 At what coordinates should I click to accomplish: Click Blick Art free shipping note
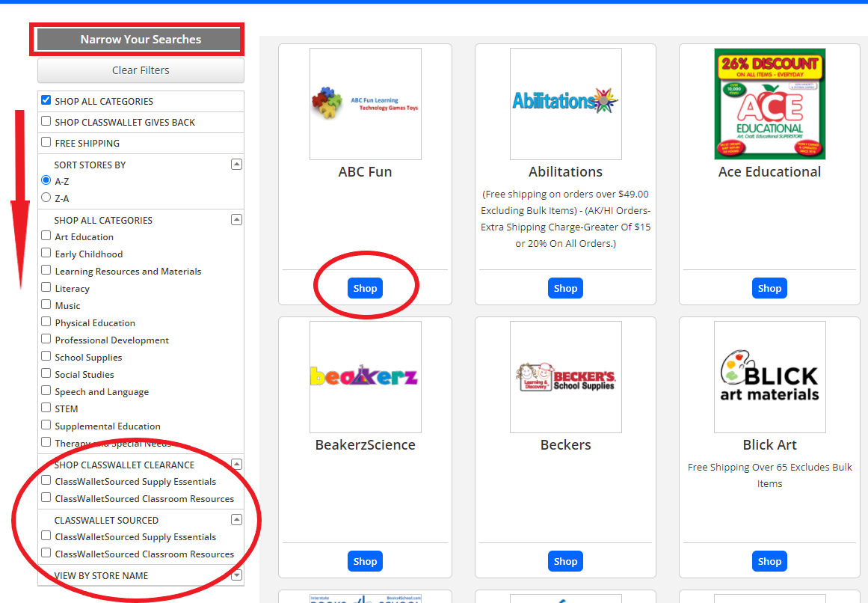point(769,475)
